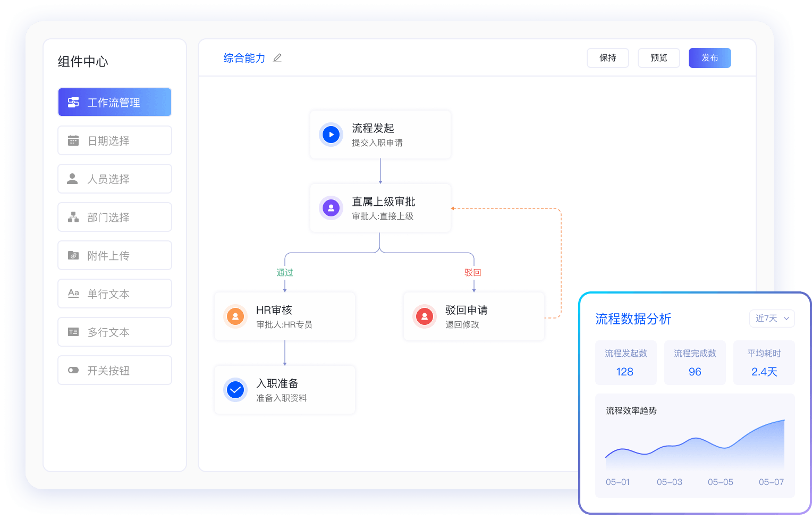Select the 直属上级审批 node title
The width and height of the screenshot is (812, 519).
click(x=384, y=202)
